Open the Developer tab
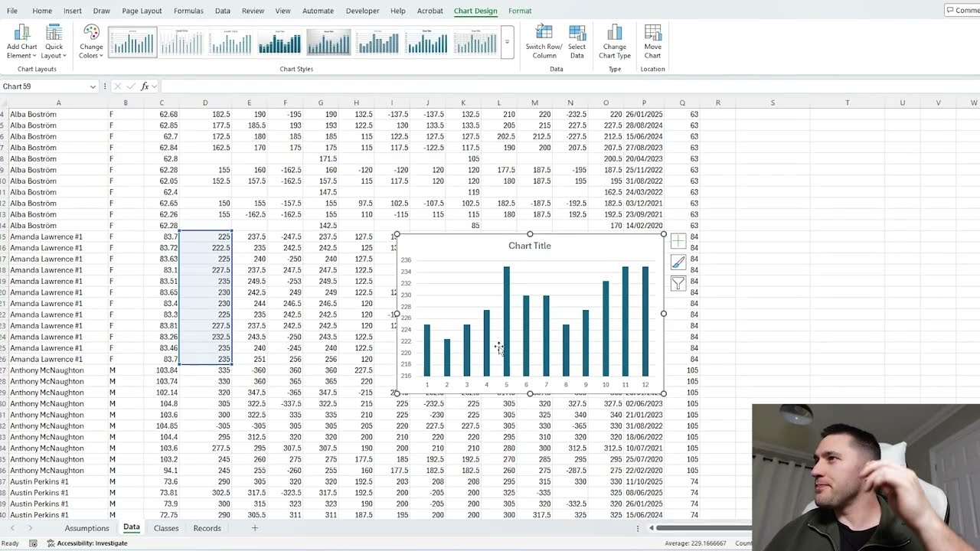Image resolution: width=980 pixels, height=551 pixels. [362, 11]
